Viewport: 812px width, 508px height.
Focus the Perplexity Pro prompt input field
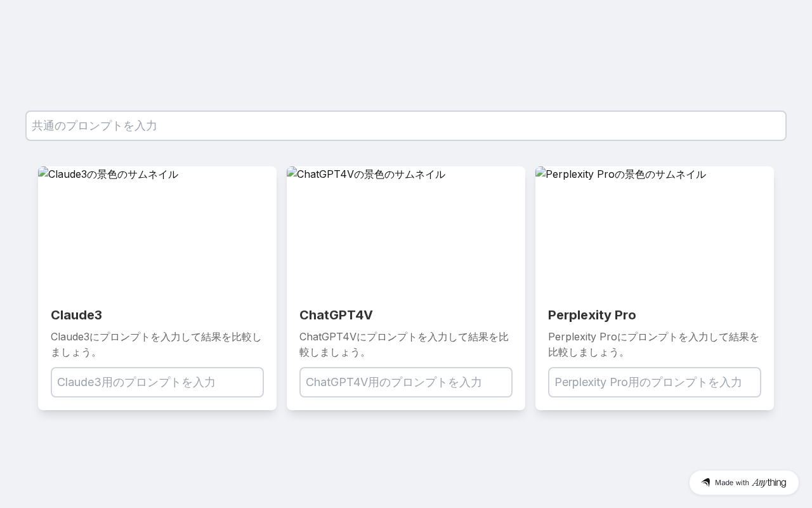655,382
